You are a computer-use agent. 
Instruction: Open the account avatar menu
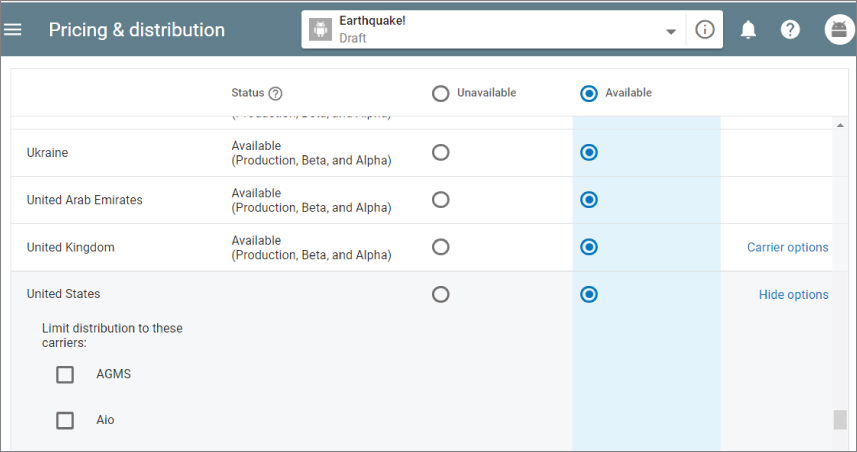coord(838,29)
